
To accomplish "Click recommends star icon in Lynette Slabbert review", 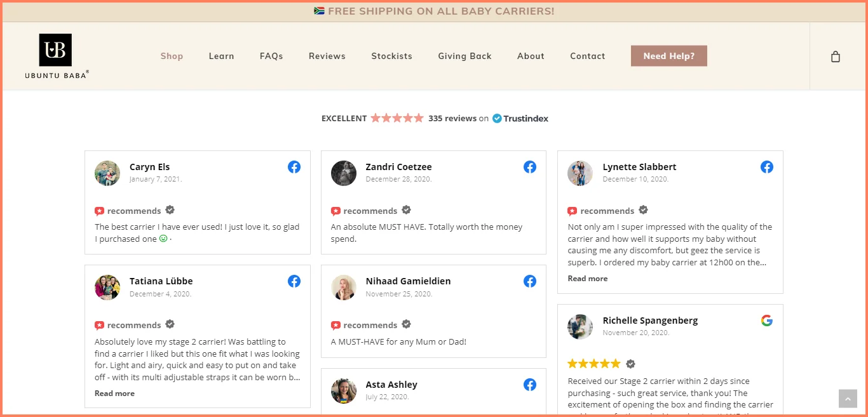I will click(572, 211).
